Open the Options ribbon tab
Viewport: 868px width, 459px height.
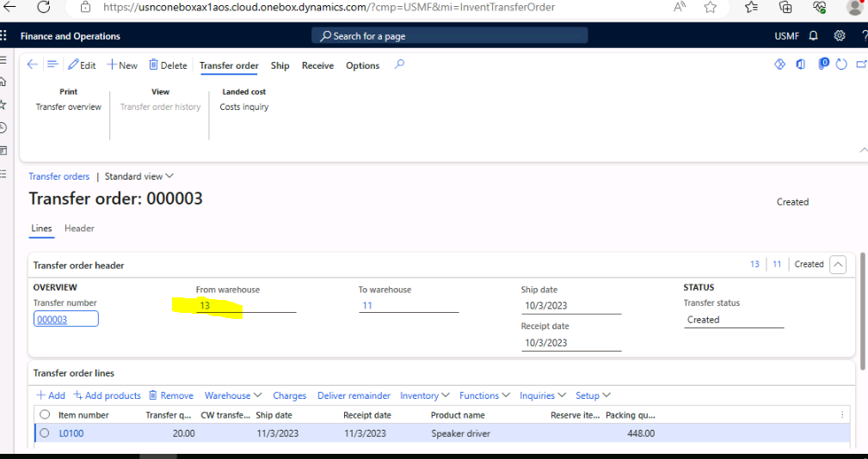pyautogui.click(x=362, y=65)
